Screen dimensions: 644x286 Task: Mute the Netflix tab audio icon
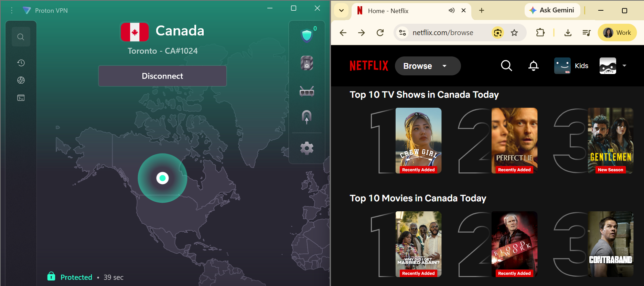pyautogui.click(x=451, y=10)
